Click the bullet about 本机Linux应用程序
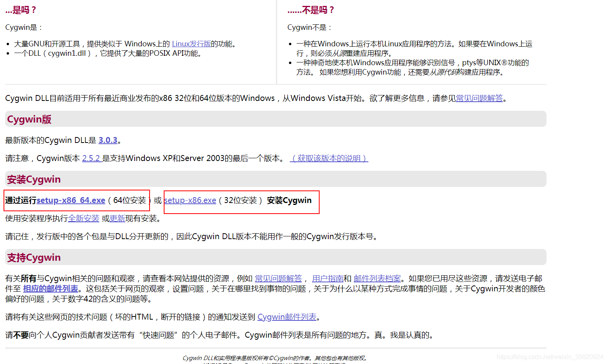The height and width of the screenshot is (364, 607). [414, 49]
